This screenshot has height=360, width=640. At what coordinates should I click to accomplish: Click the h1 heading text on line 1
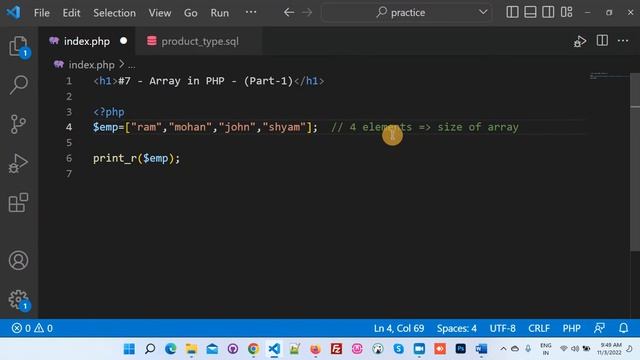point(206,81)
